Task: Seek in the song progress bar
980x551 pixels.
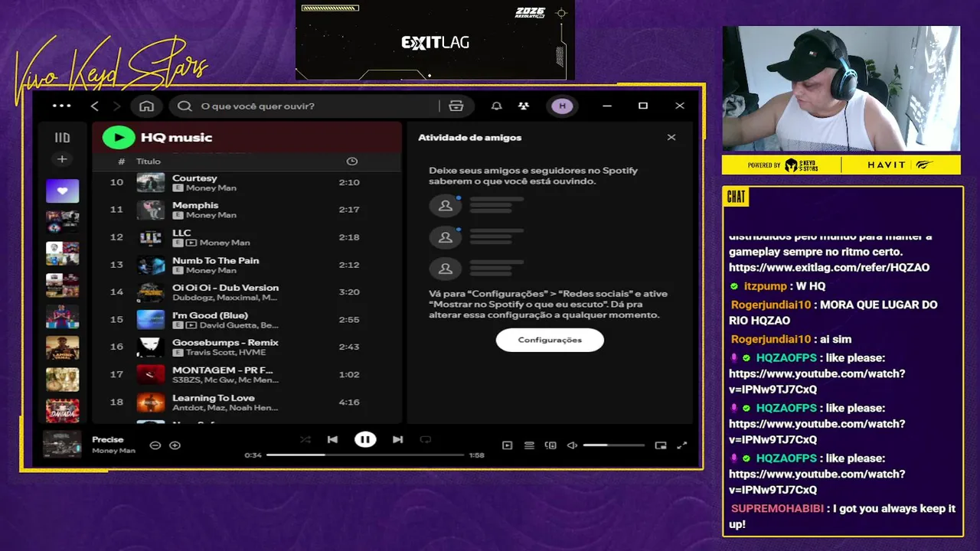Action: (365, 455)
